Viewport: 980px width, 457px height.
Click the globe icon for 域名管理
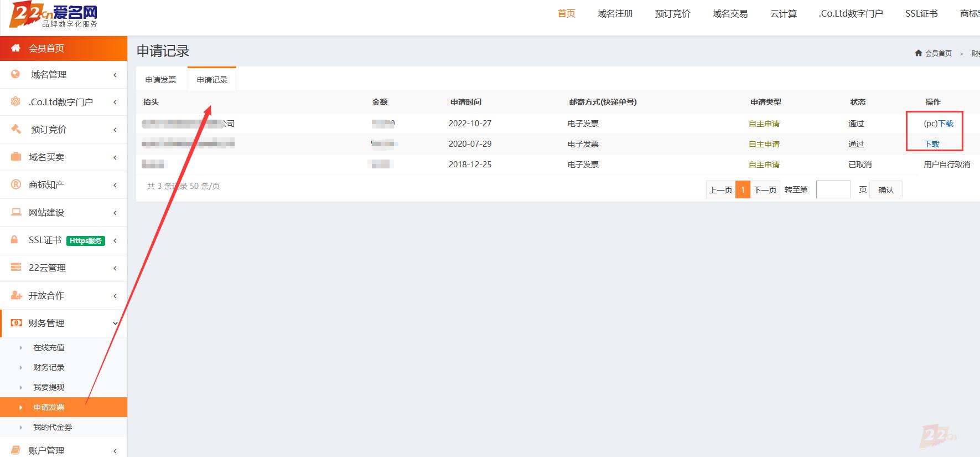[x=15, y=74]
